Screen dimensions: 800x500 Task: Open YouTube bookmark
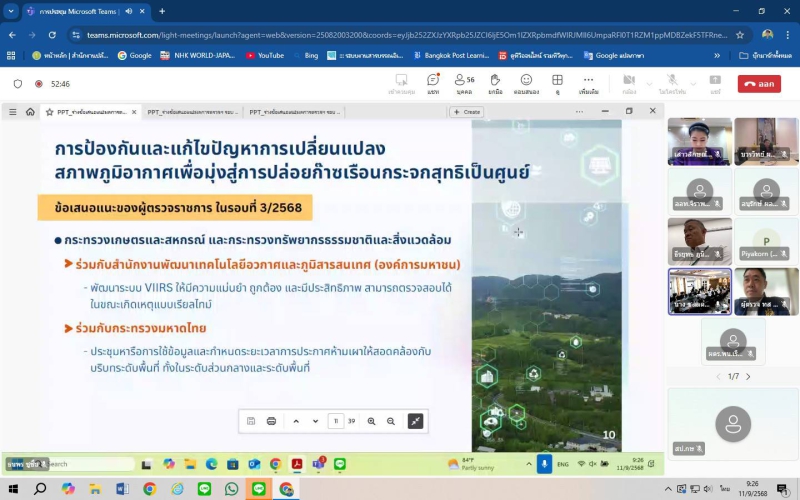point(265,56)
